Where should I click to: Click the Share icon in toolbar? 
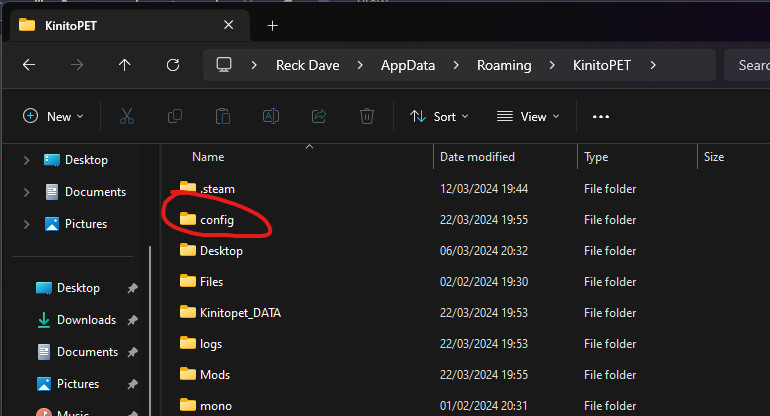pos(319,117)
